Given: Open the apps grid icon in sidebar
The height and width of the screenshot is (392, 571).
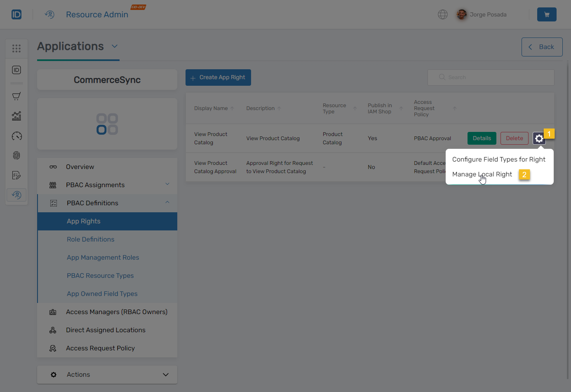Looking at the screenshot, I should coord(16,48).
